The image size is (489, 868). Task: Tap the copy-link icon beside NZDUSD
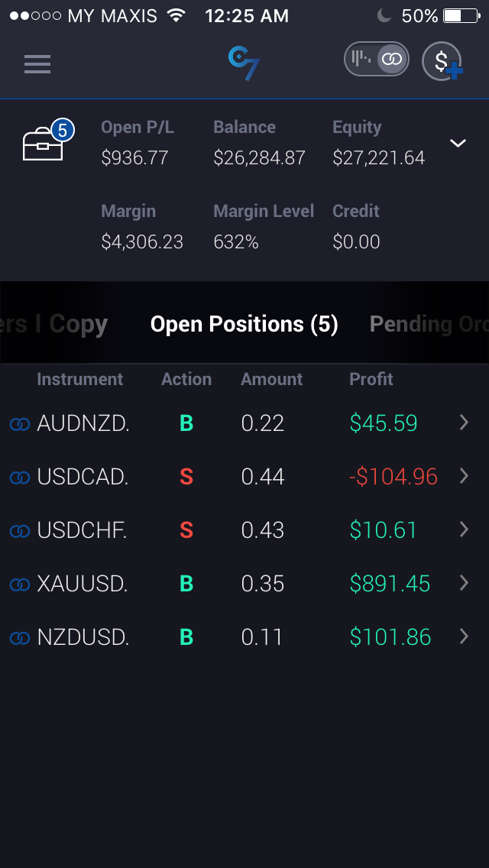pos(20,638)
